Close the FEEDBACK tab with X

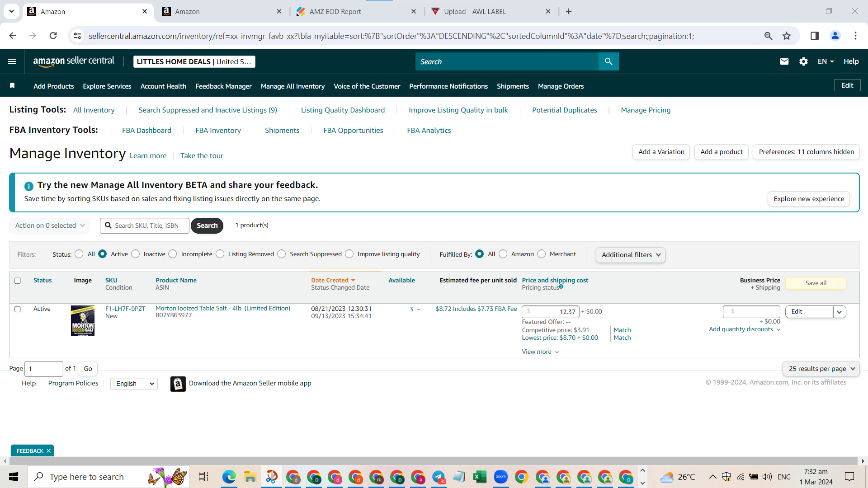coord(48,451)
